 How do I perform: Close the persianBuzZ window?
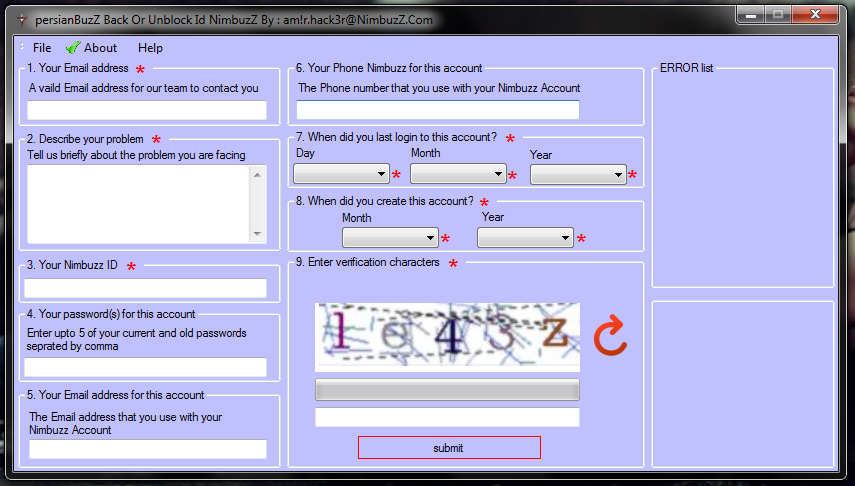point(815,15)
